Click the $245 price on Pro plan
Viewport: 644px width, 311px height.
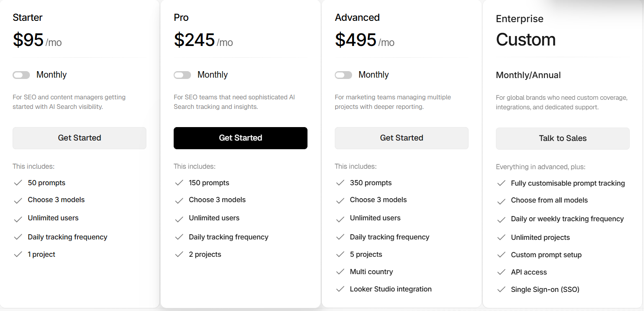[194, 39]
